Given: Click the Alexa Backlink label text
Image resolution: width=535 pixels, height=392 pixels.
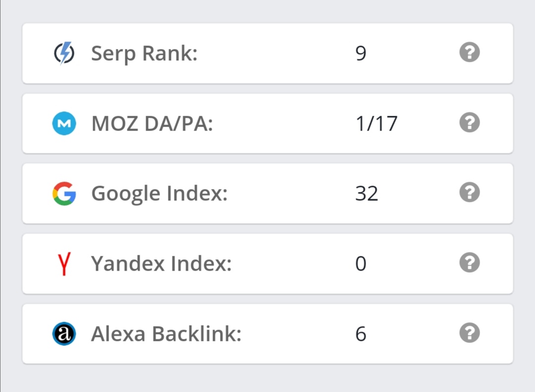Looking at the screenshot, I should point(166,334).
